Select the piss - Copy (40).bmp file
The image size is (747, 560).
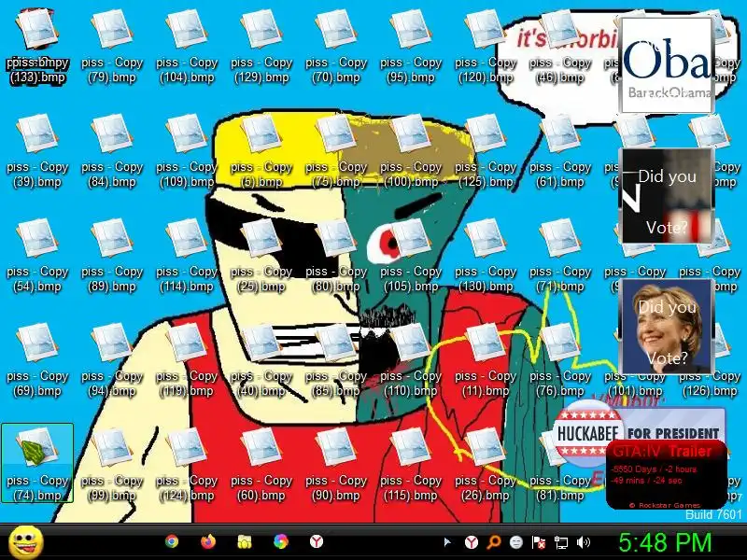coord(261,361)
